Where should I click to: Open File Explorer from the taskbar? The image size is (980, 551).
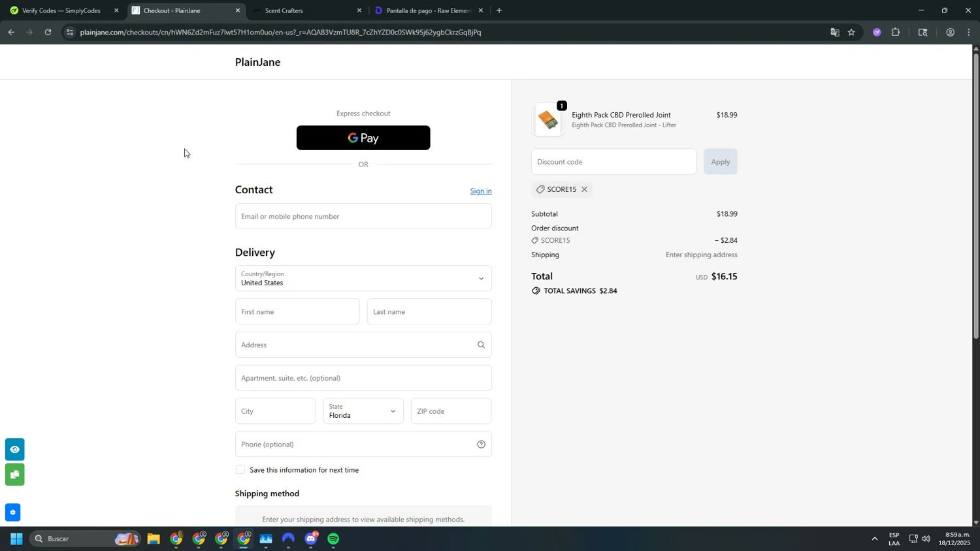pyautogui.click(x=154, y=539)
